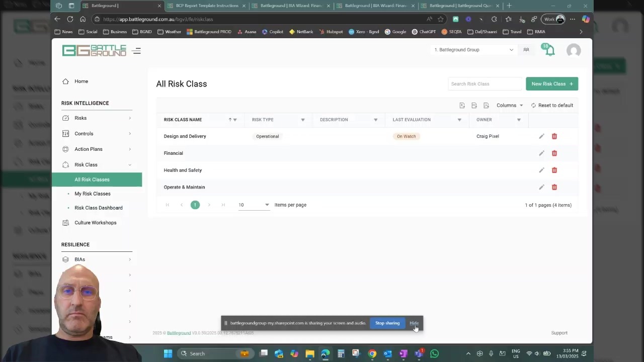Click Stop sharing in the share bar
This screenshot has height=362, width=644.
click(x=387, y=323)
